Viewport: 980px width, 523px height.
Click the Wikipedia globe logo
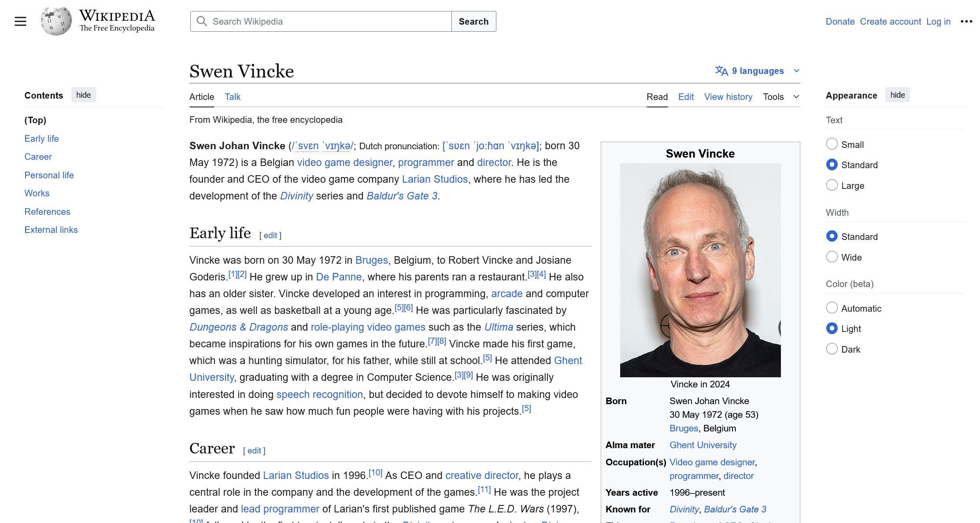pos(56,21)
